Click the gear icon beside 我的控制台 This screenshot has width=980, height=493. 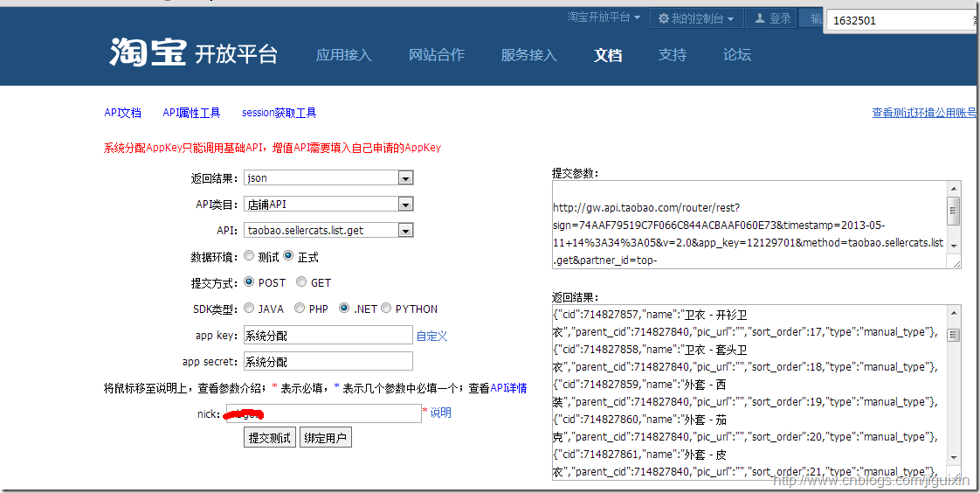pyautogui.click(x=664, y=18)
